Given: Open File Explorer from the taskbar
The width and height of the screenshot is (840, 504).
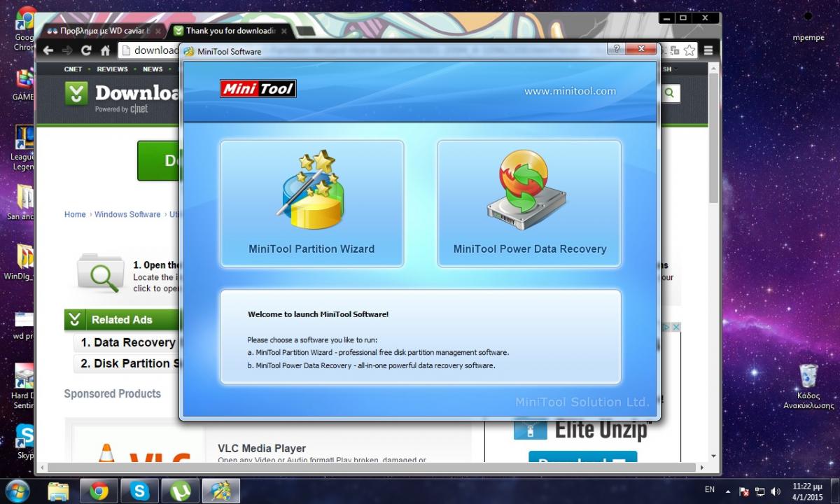Looking at the screenshot, I should pos(58,491).
